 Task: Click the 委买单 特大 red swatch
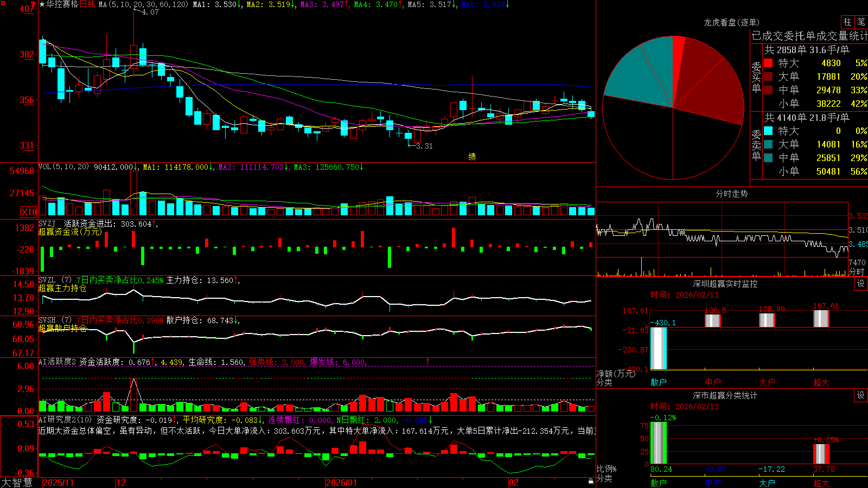pos(768,63)
